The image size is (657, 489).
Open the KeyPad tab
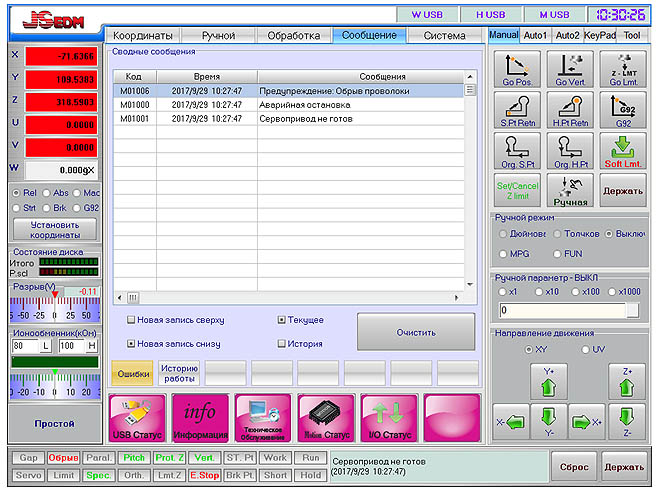tap(600, 36)
